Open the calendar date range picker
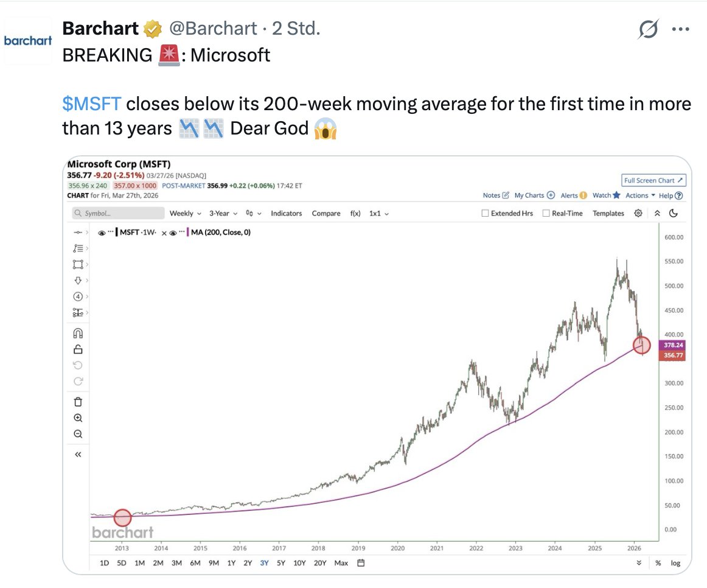Viewport: 707px width, 588px height. click(x=361, y=563)
